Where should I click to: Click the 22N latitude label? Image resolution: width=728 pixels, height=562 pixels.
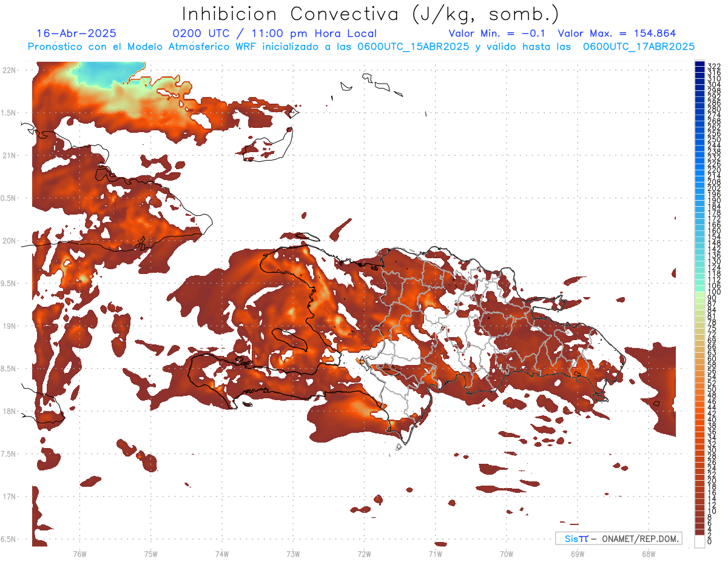click(10, 70)
